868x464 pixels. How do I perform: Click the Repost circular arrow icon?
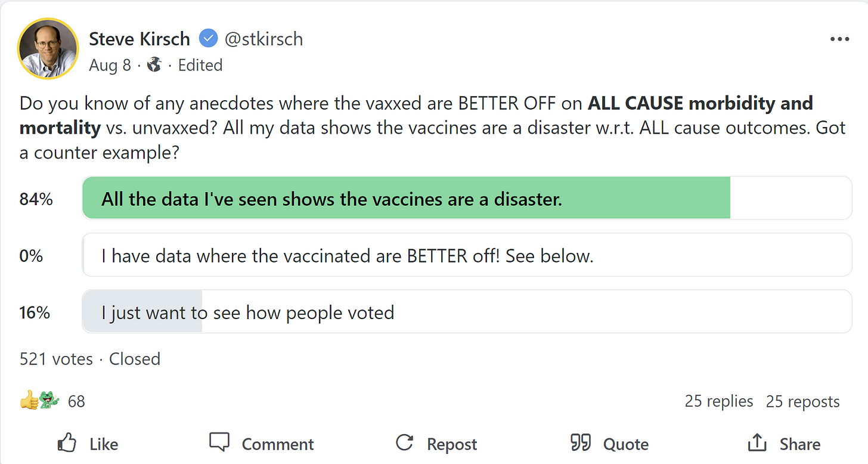(405, 443)
